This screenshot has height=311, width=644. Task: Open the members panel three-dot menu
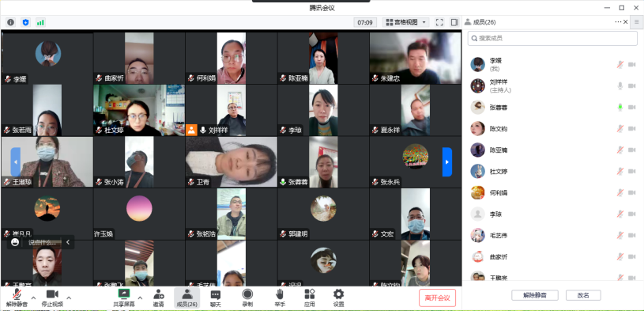[618, 22]
